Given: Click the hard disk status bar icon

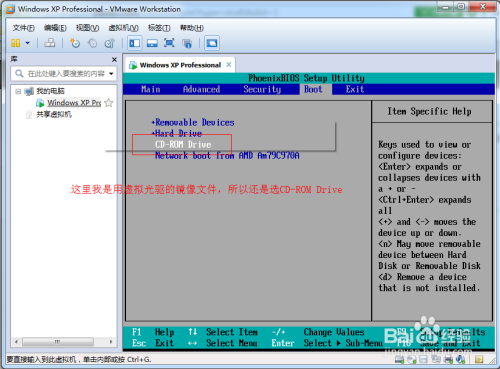Looking at the screenshot, I should [399, 359].
